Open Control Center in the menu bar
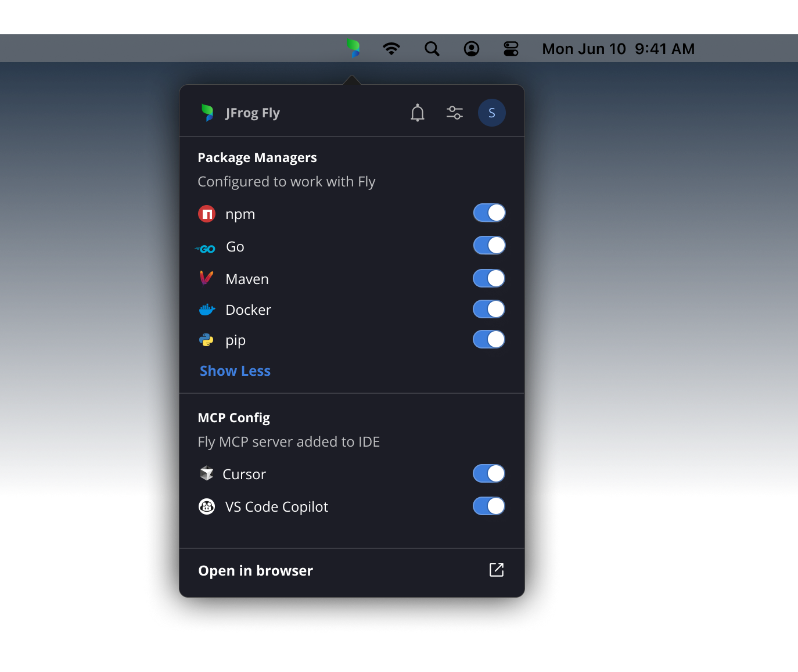 click(x=511, y=49)
